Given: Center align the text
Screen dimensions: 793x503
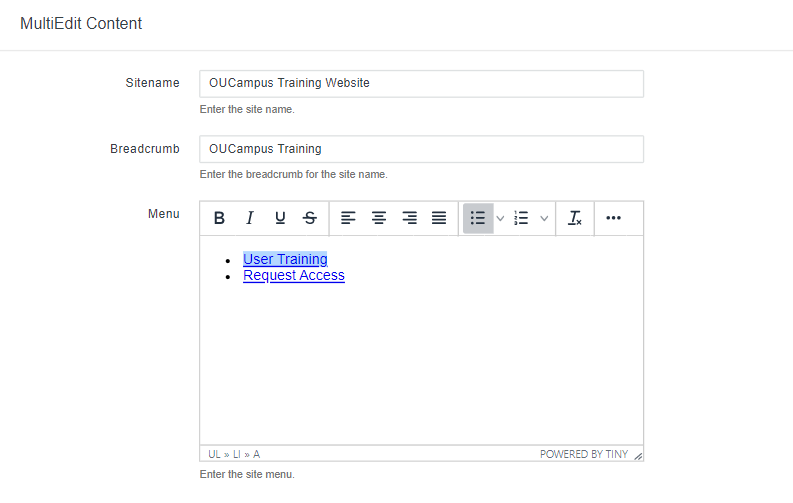Looking at the screenshot, I should [379, 218].
